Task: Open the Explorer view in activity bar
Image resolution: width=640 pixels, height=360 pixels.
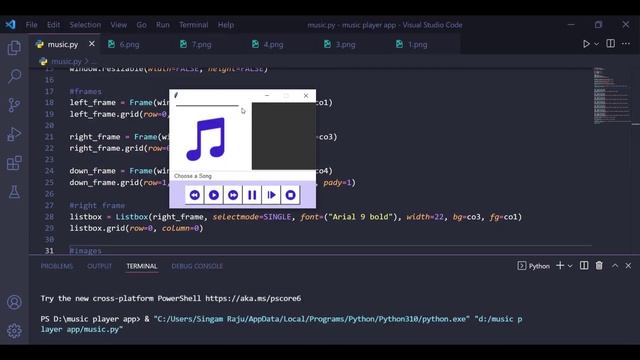Action: [14, 48]
